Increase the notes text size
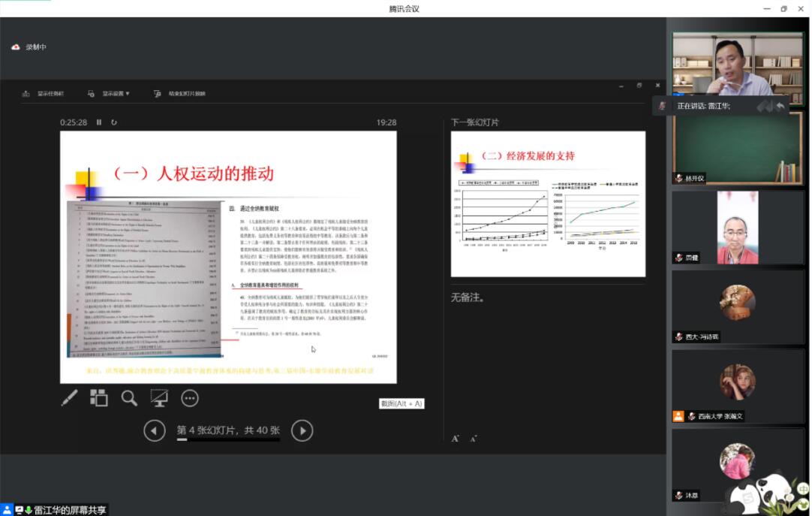The width and height of the screenshot is (812, 516). coord(456,439)
